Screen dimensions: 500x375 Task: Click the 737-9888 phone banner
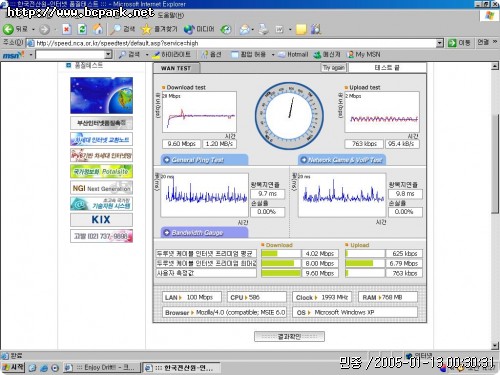[101, 236]
